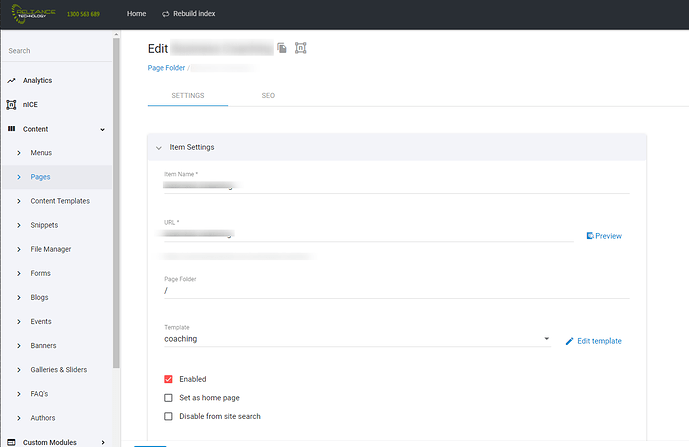
Task: Open File Manager in the sidebar
Action: tap(51, 250)
